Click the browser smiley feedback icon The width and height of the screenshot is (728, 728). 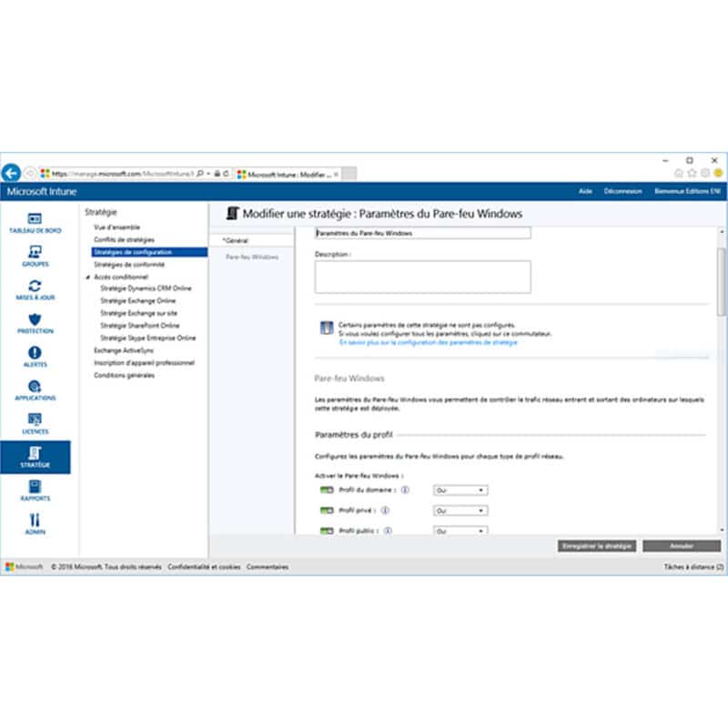(718, 173)
